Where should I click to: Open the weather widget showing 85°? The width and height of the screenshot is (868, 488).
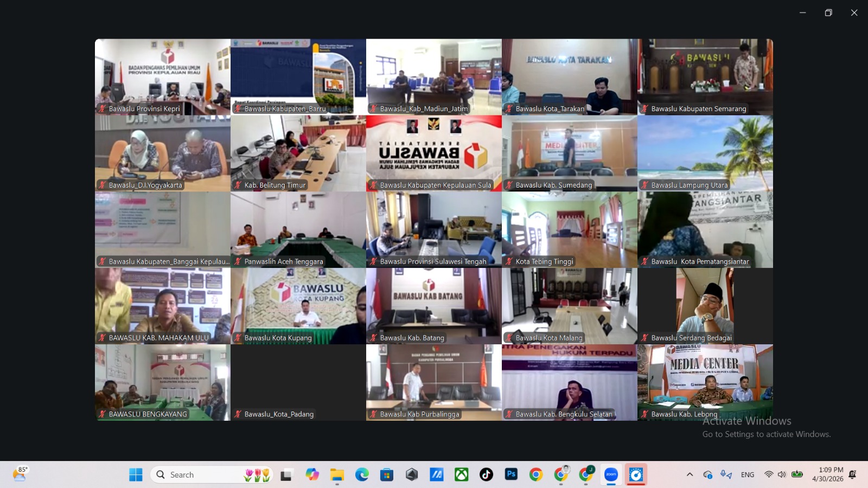click(x=20, y=474)
